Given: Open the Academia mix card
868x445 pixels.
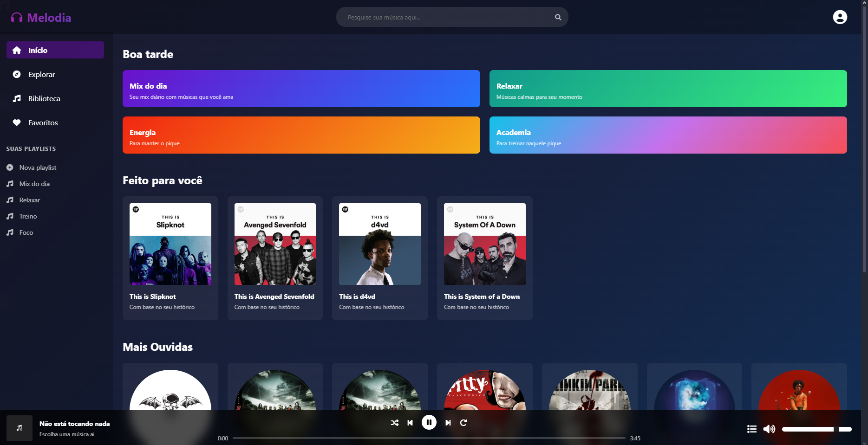Looking at the screenshot, I should (667, 135).
